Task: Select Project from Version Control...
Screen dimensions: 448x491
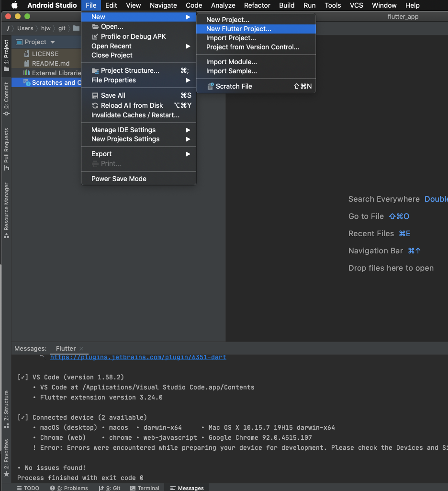Action: (x=256, y=47)
